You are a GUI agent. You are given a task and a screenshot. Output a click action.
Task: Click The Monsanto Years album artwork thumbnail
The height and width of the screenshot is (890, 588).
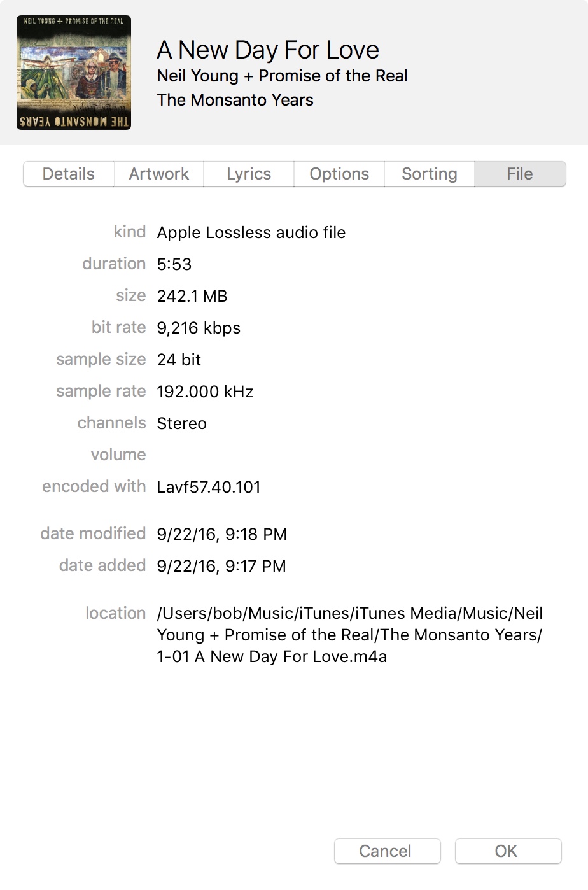(74, 73)
